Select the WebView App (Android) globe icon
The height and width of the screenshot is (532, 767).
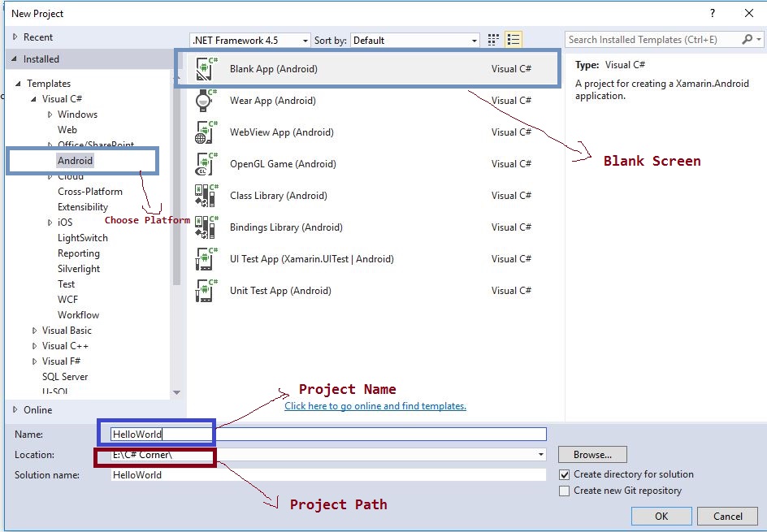[x=206, y=132]
